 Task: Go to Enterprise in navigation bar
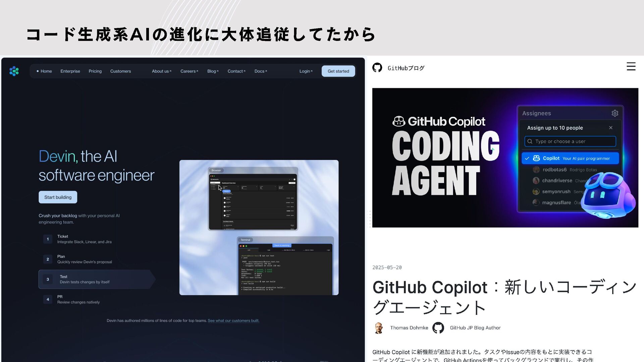point(70,71)
